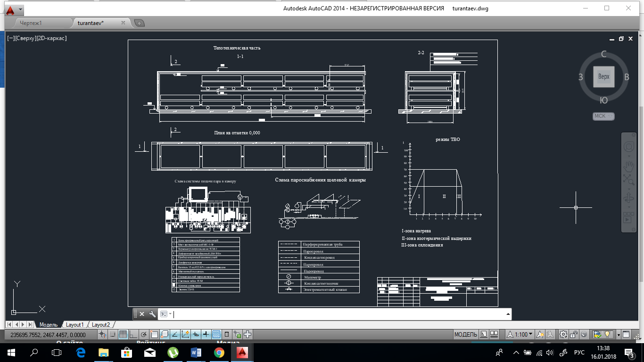Screen dimensions: 644x362
Task: Create new drawing tab with plus icon
Action: click(x=139, y=23)
